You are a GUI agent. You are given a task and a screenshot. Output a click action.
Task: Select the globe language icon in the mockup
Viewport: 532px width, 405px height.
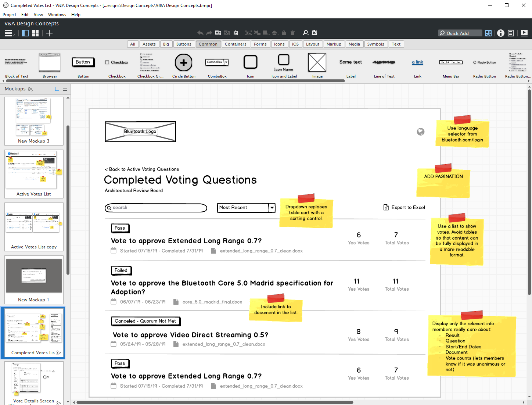coord(421,132)
